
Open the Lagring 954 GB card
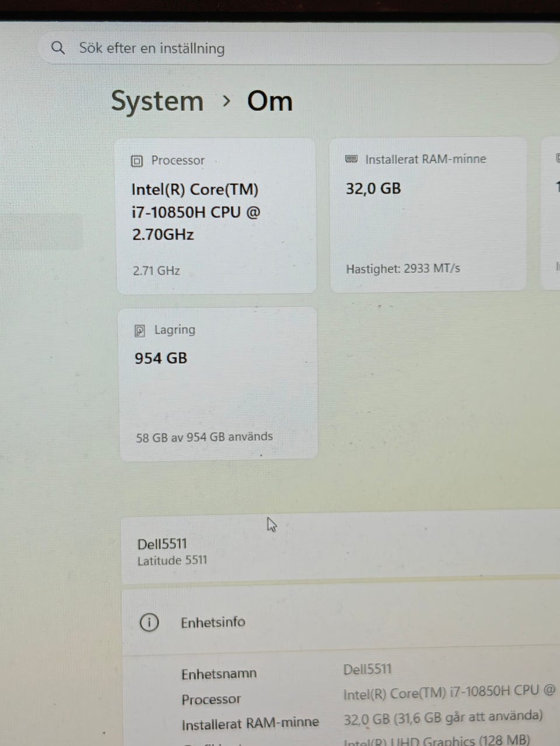coord(218,384)
